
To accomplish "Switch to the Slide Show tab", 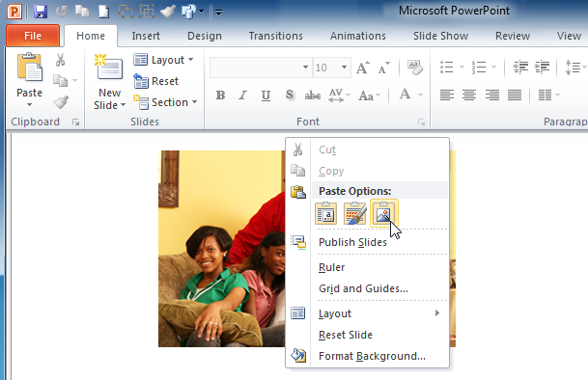I will (440, 36).
